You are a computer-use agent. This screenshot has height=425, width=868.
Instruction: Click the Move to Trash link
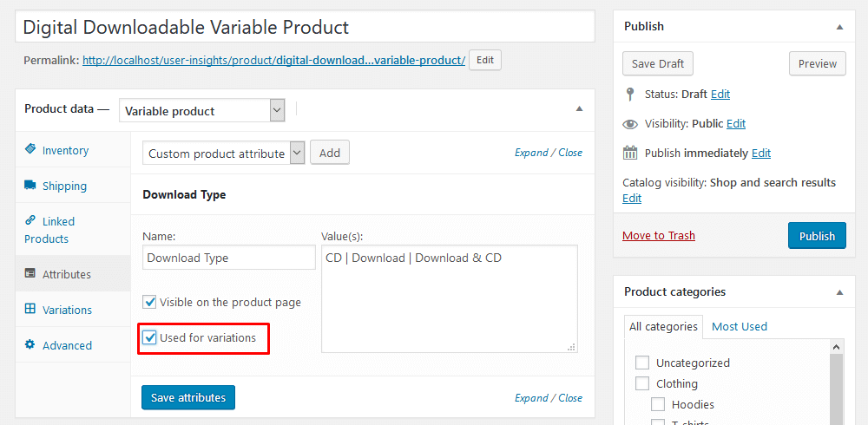click(x=658, y=235)
